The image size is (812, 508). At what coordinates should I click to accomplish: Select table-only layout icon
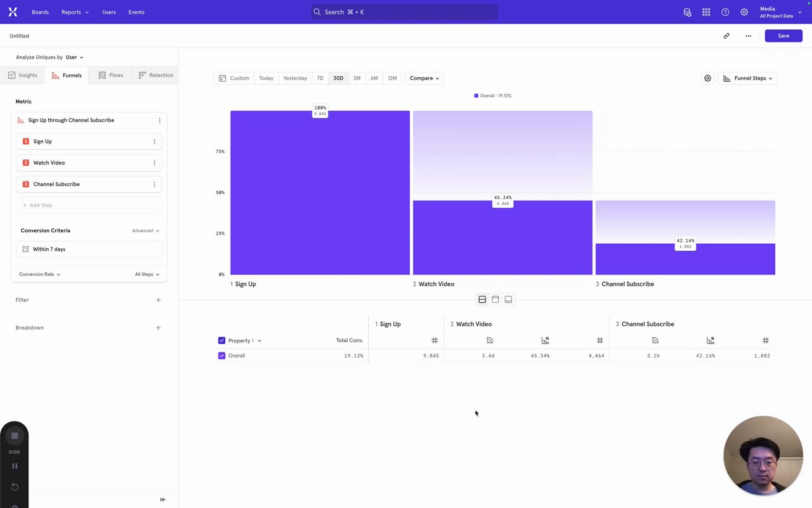click(508, 299)
